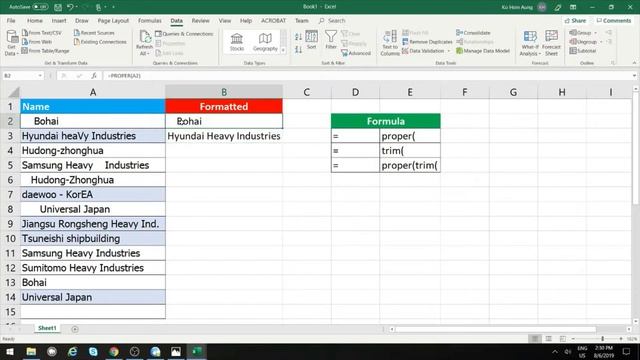Add a new sheet
Viewport: 640px width, 360px height.
(75, 329)
